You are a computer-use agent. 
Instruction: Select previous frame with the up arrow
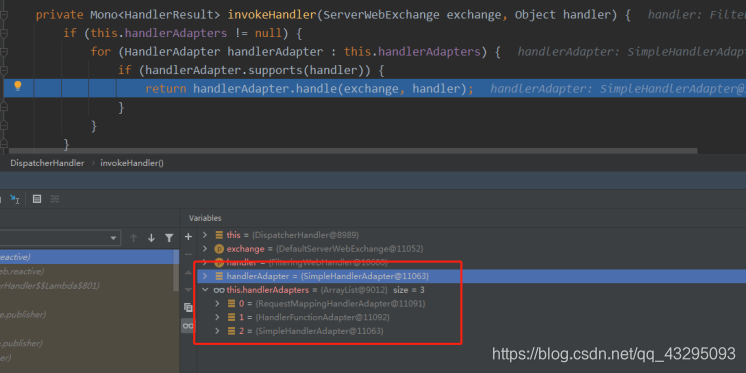tap(134, 238)
